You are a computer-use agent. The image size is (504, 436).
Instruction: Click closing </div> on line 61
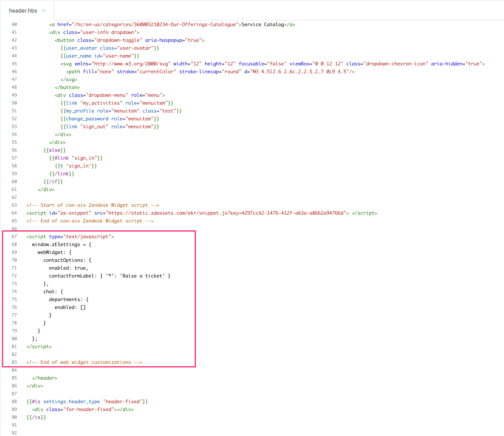(46, 190)
